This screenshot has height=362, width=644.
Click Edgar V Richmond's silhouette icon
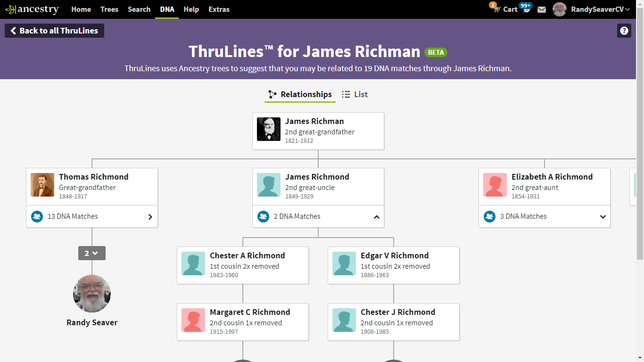344,263
